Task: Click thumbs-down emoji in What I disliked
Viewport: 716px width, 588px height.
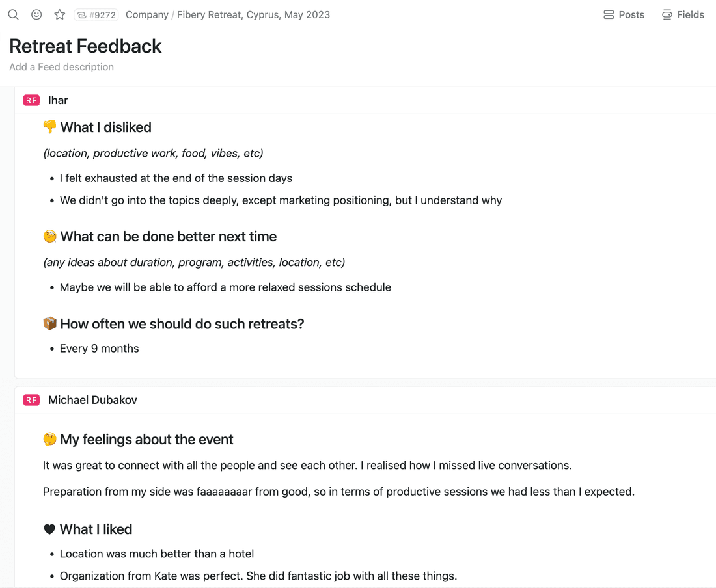Action: [x=49, y=127]
